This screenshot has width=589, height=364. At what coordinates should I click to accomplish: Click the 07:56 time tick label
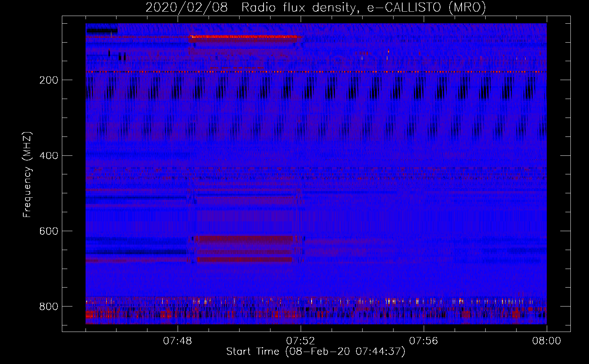point(424,341)
